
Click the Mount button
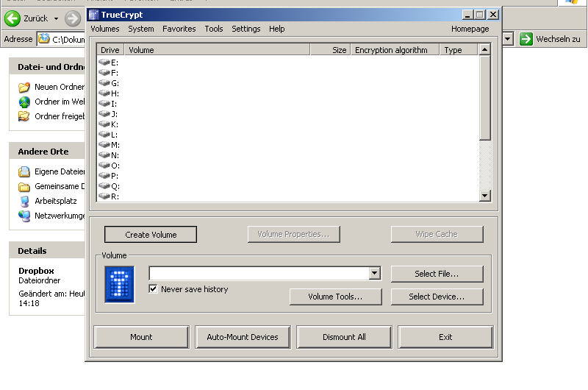141,337
